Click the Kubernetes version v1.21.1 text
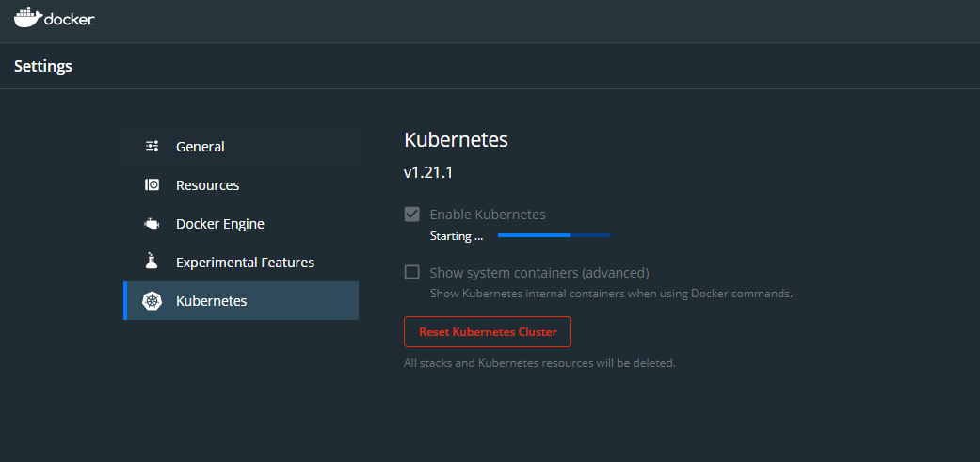 (x=428, y=172)
